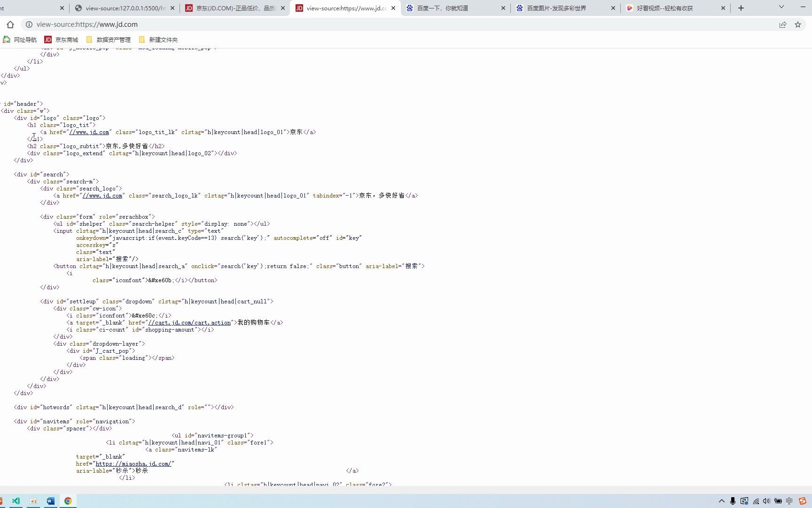This screenshot has height=508, width=812.
Task: Open the tab search dropdown arrow
Action: pos(781,7)
